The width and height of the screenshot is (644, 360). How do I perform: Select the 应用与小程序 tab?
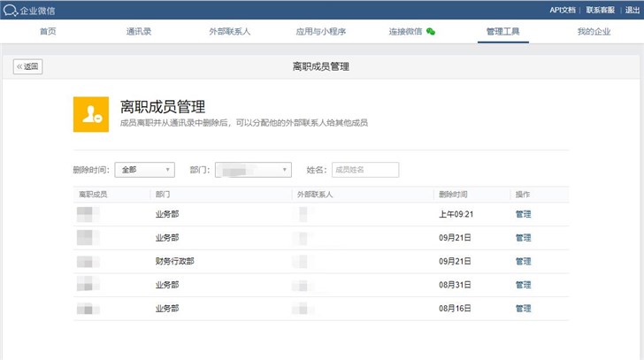320,32
